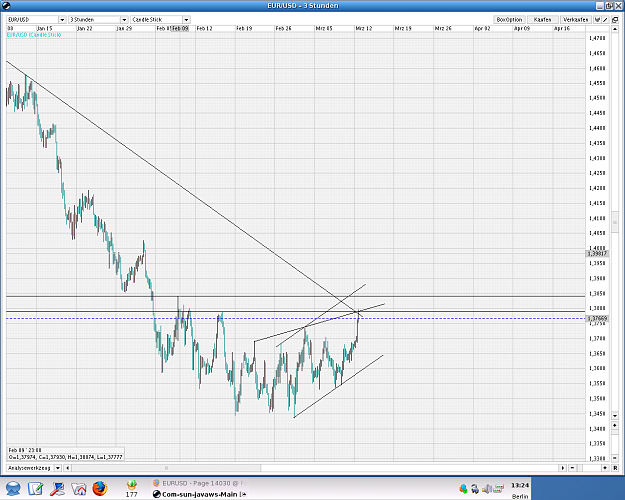This screenshot has height=500, width=625.
Task: Click the OHLC values info box
Action: point(66,457)
